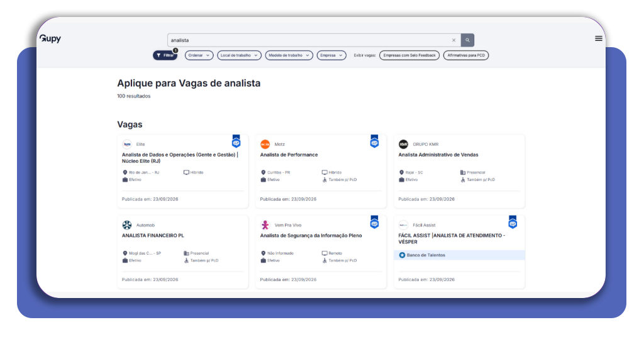
Task: Open the hamburger menu icon
Action: (599, 38)
